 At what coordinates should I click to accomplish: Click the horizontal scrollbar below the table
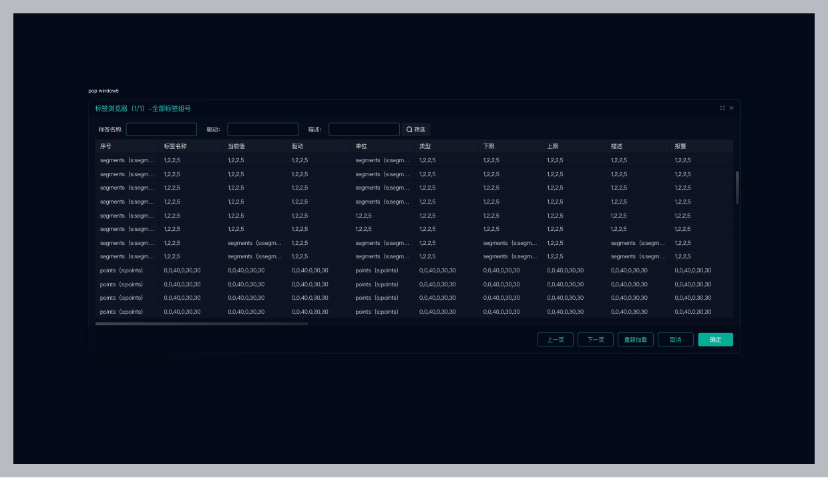pos(202,324)
